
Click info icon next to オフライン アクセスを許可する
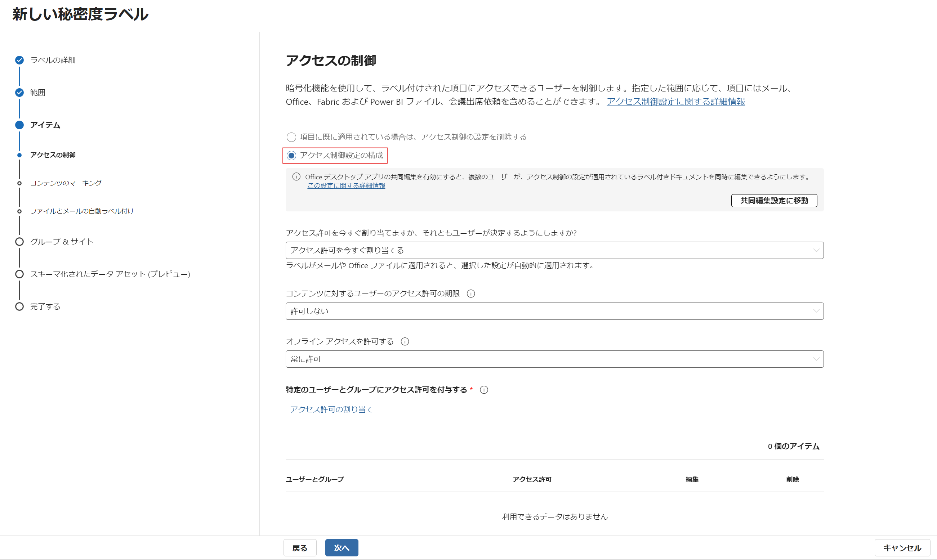(405, 341)
